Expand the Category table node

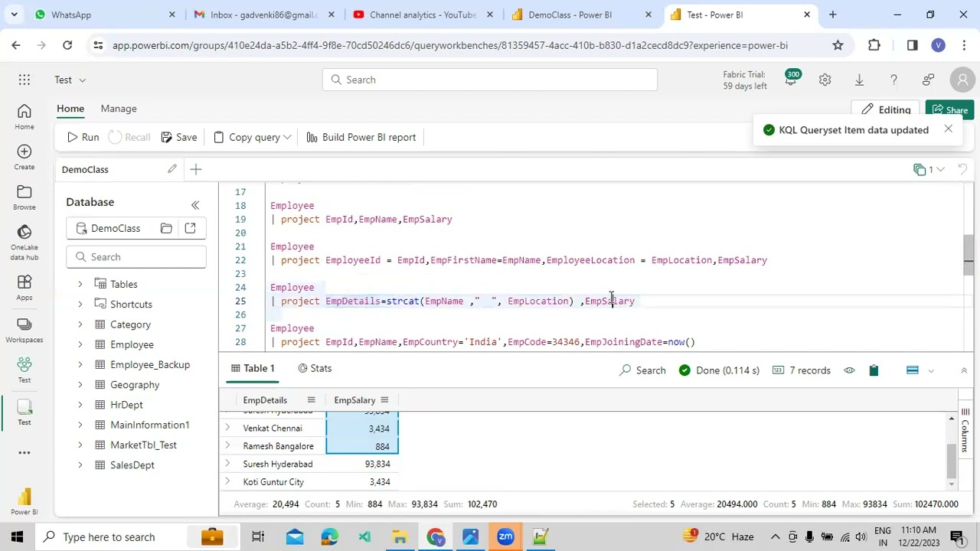tap(80, 324)
